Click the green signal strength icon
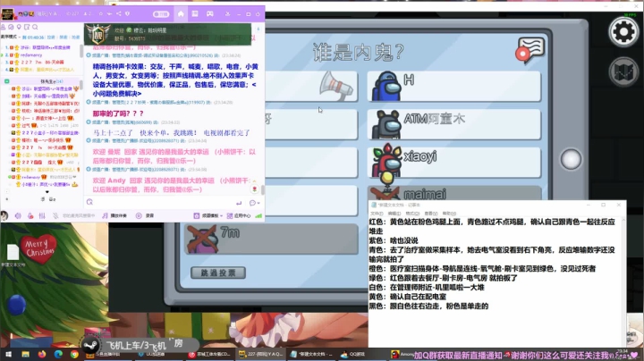Viewport: 644px width, 361px height. (258, 215)
